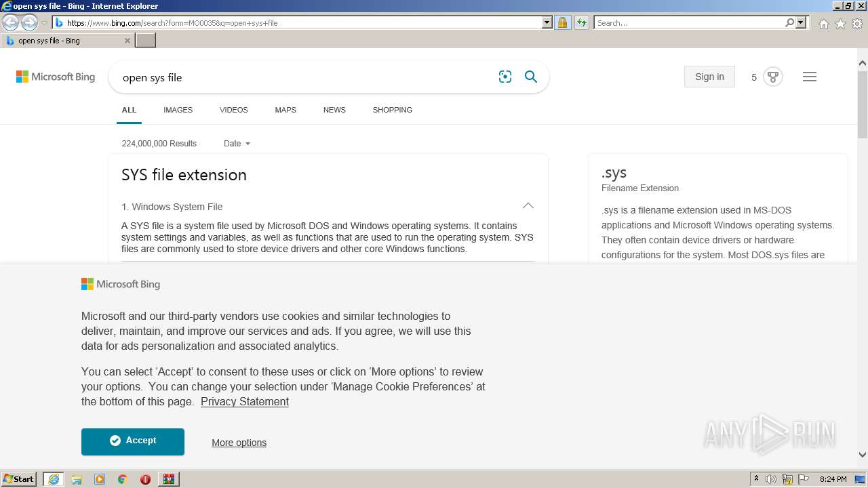
Task: Open favorites star icon
Action: tap(840, 24)
